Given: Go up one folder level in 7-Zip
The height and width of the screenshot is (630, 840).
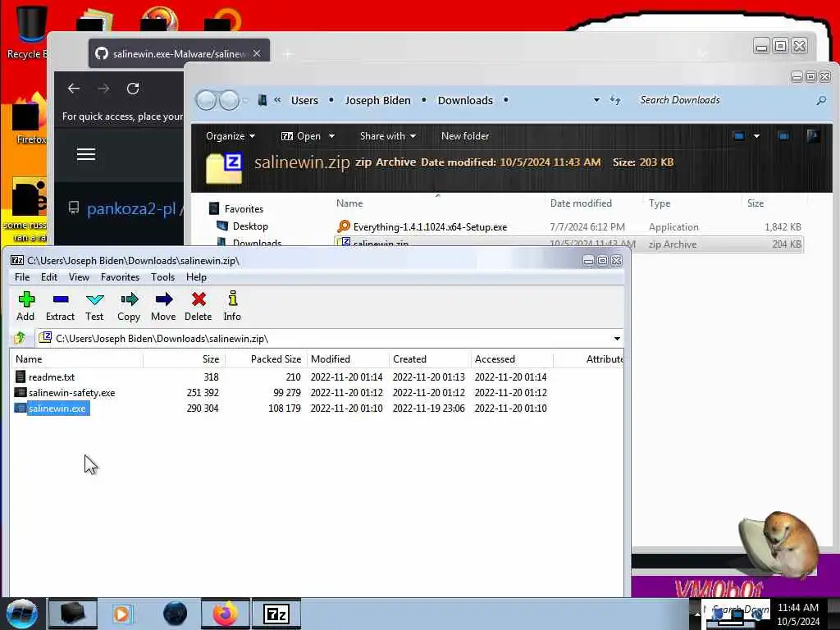Looking at the screenshot, I should click(x=20, y=338).
